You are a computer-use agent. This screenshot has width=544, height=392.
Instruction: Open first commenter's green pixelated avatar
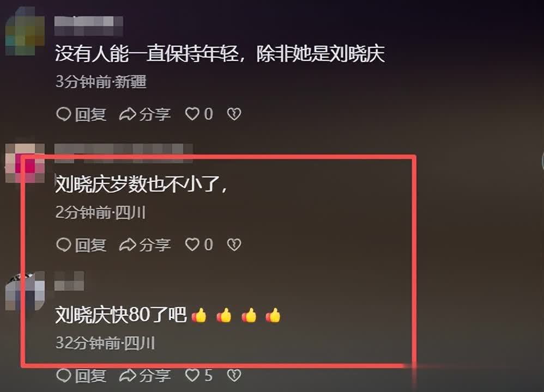click(x=25, y=32)
